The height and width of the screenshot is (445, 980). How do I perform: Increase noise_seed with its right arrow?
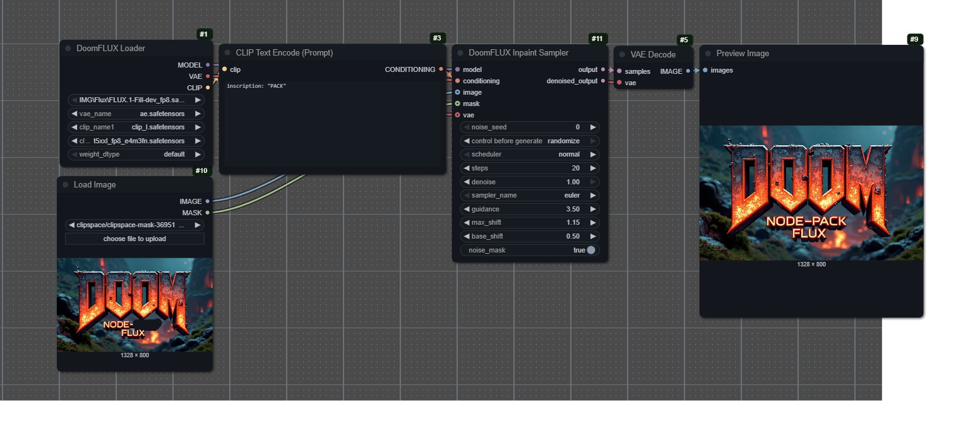coord(592,127)
